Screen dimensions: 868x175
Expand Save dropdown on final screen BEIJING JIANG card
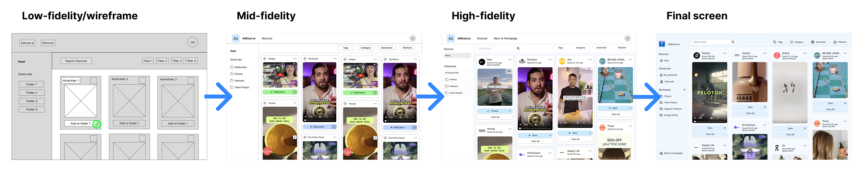tap(845, 103)
